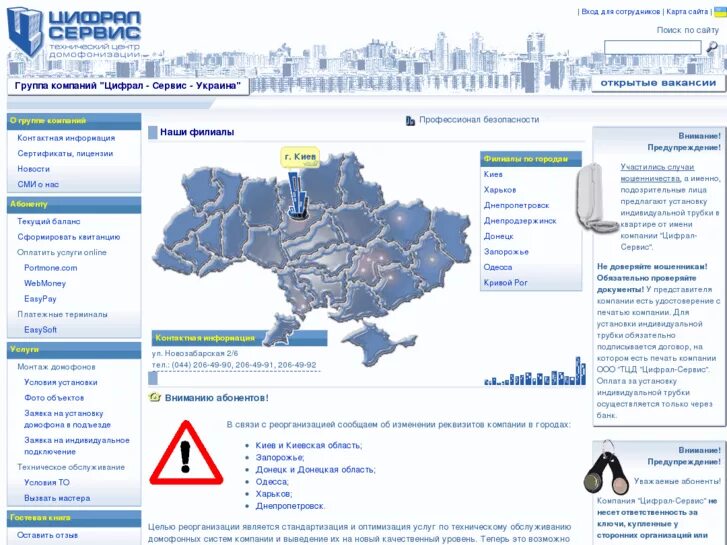Open СМИ о нас menu item
Image resolution: width=727 pixels, height=545 pixels.
click(x=38, y=185)
